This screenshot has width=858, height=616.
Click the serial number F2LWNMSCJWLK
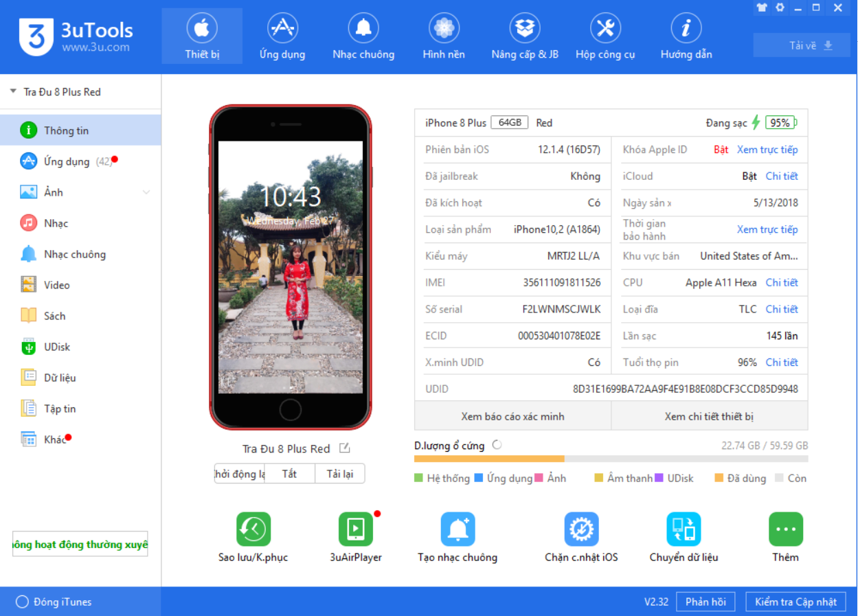pos(561,310)
